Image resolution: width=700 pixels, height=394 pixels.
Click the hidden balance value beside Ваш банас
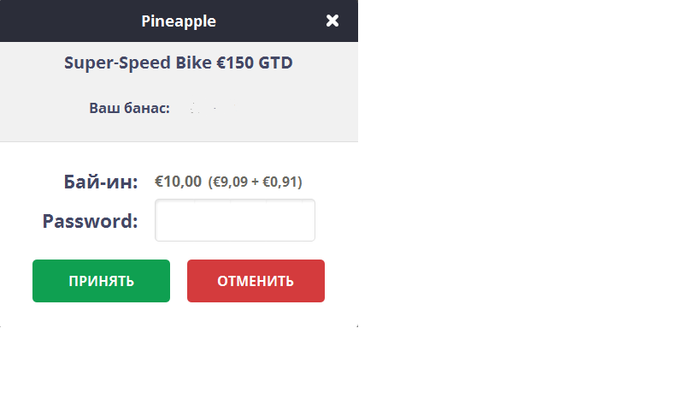coord(212,108)
